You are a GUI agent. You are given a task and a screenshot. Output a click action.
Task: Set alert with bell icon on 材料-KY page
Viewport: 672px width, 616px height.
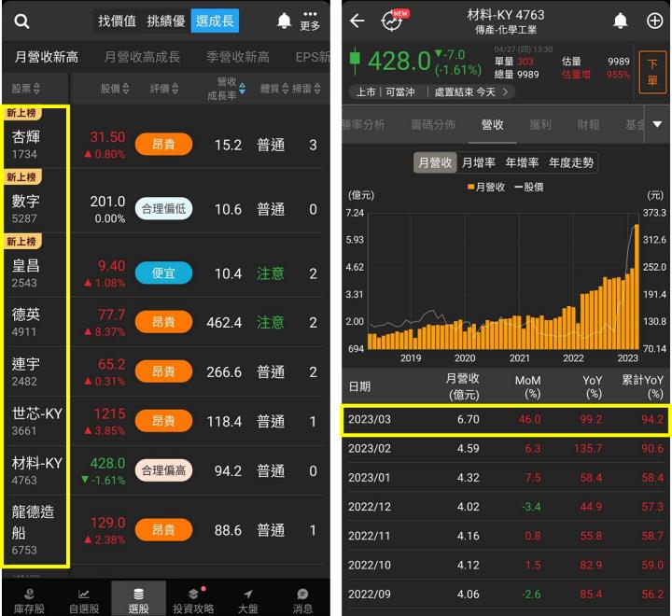620,21
